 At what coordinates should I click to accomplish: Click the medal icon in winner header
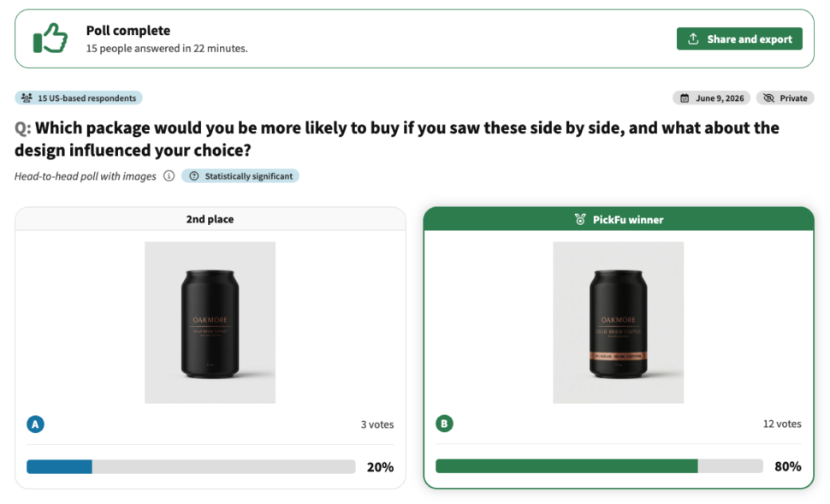[580, 219]
